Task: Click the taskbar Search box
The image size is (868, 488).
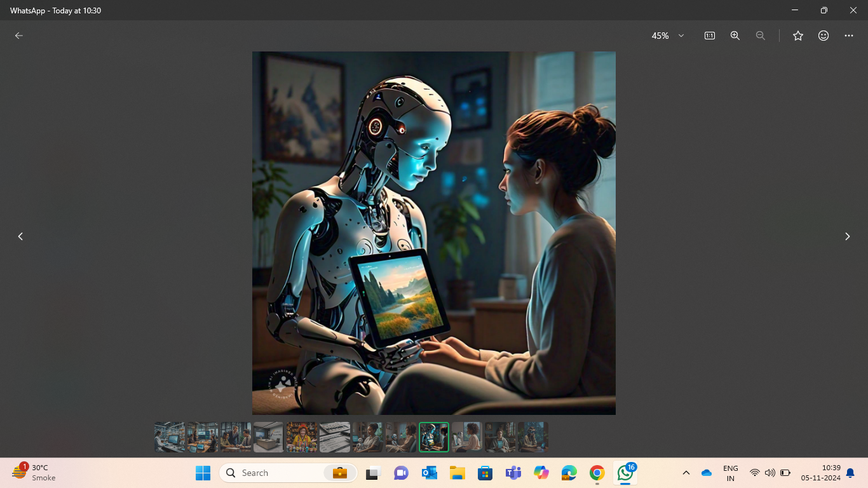Action: click(x=288, y=473)
